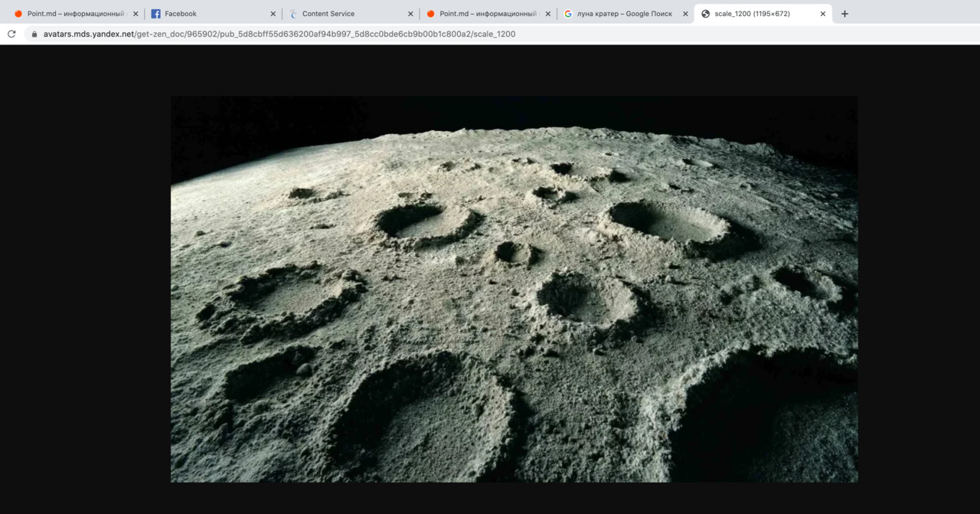980x514 pixels.
Task: Close the Facebook tab
Action: 273,14
